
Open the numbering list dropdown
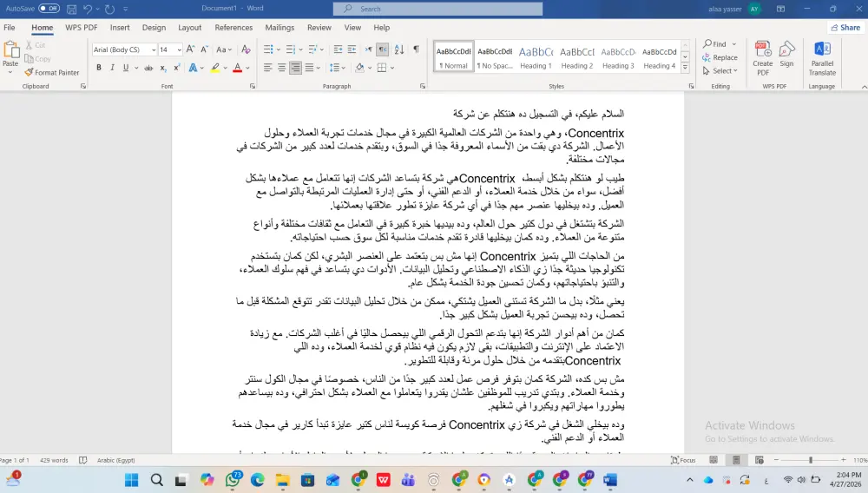[300, 49]
